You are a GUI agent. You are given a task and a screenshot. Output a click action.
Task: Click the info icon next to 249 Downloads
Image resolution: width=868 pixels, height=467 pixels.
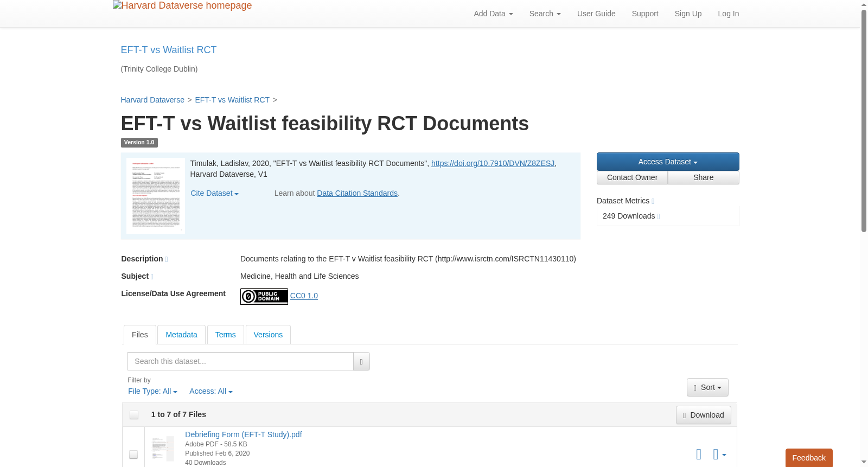pos(659,216)
